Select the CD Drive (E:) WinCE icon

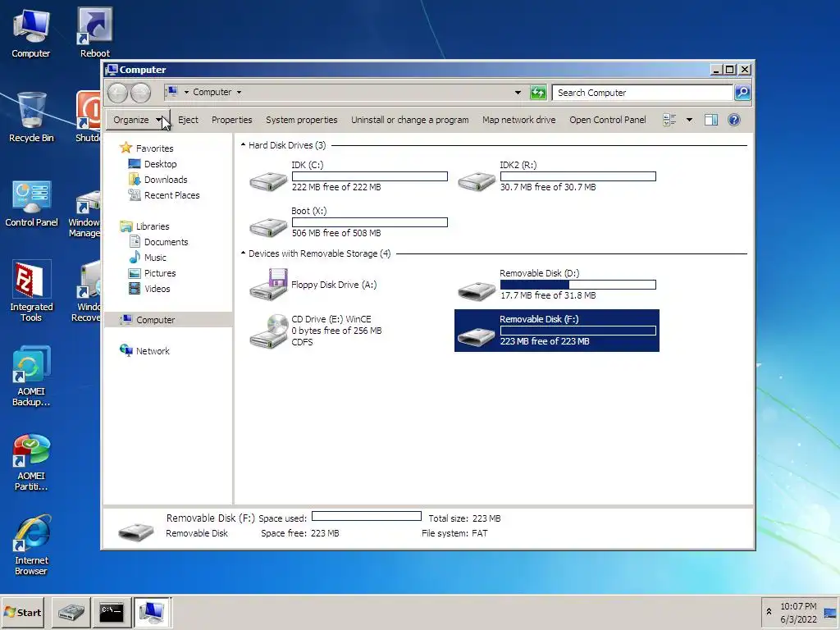pyautogui.click(x=268, y=331)
